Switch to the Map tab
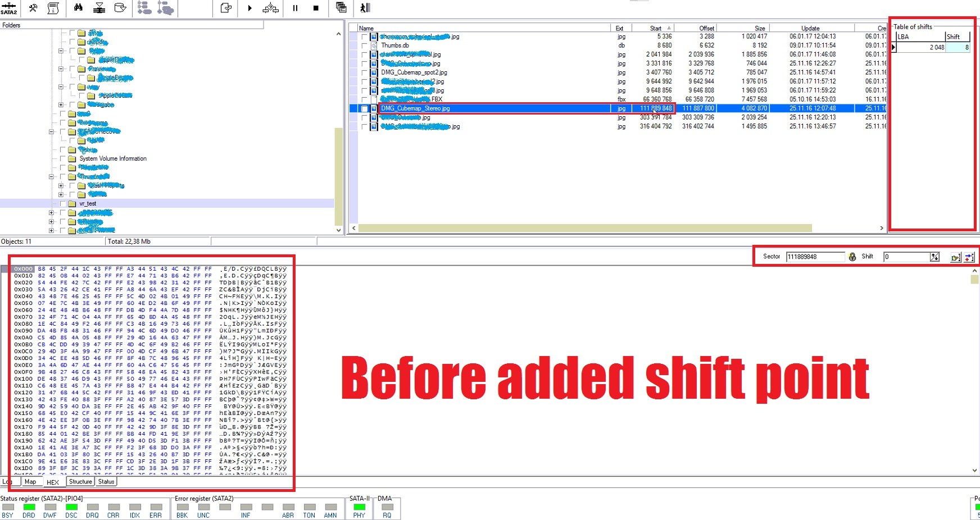Image resolution: width=980 pixels, height=520 pixels. [x=30, y=482]
